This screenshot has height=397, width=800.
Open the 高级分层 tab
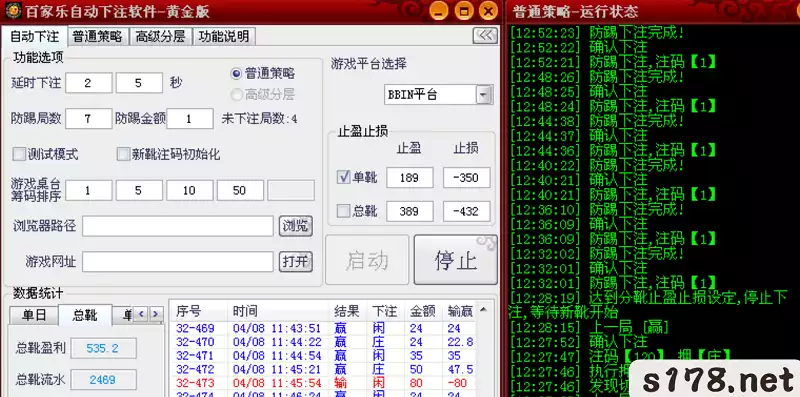160,36
